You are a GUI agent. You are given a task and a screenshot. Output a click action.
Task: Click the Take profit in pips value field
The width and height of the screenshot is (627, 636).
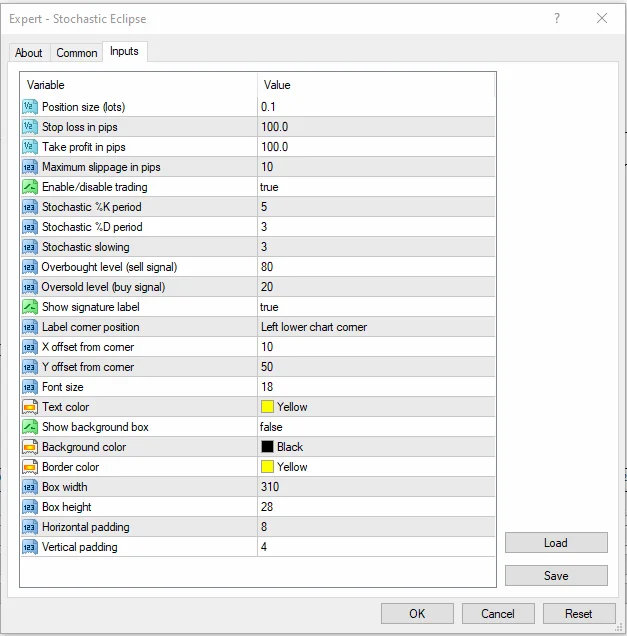pos(376,147)
